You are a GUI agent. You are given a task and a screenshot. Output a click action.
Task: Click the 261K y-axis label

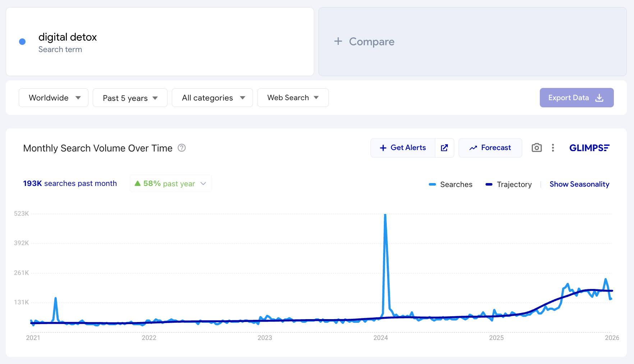[x=21, y=273]
